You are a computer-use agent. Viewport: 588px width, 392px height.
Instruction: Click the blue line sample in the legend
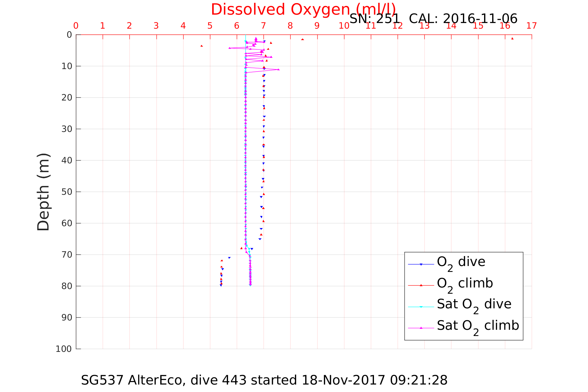(421, 264)
